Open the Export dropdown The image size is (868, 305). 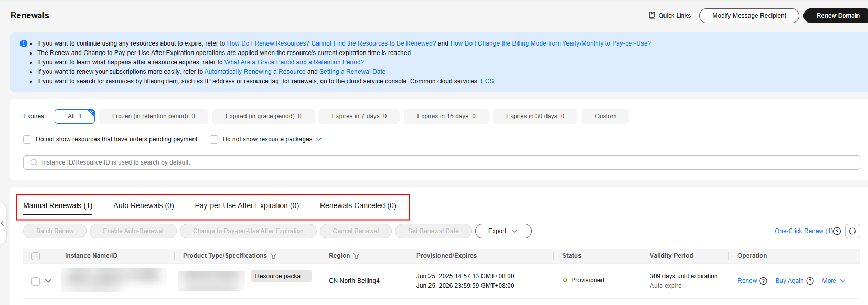click(x=503, y=231)
